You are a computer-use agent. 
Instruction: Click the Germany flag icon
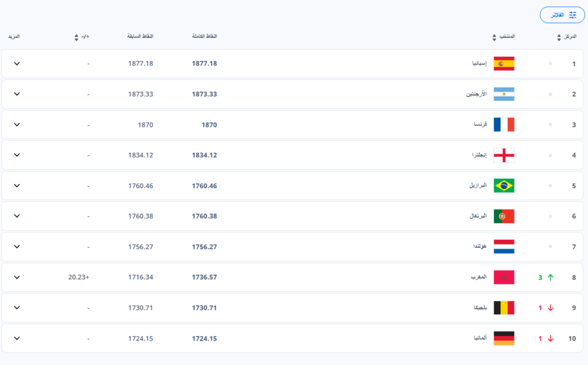click(504, 339)
